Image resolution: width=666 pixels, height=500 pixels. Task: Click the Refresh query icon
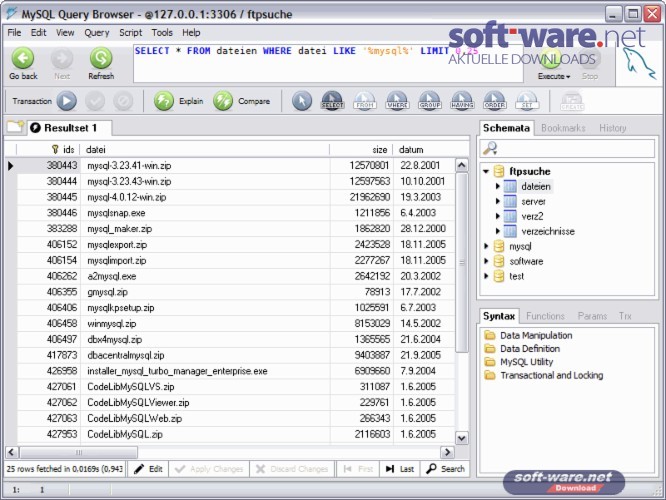[101, 58]
